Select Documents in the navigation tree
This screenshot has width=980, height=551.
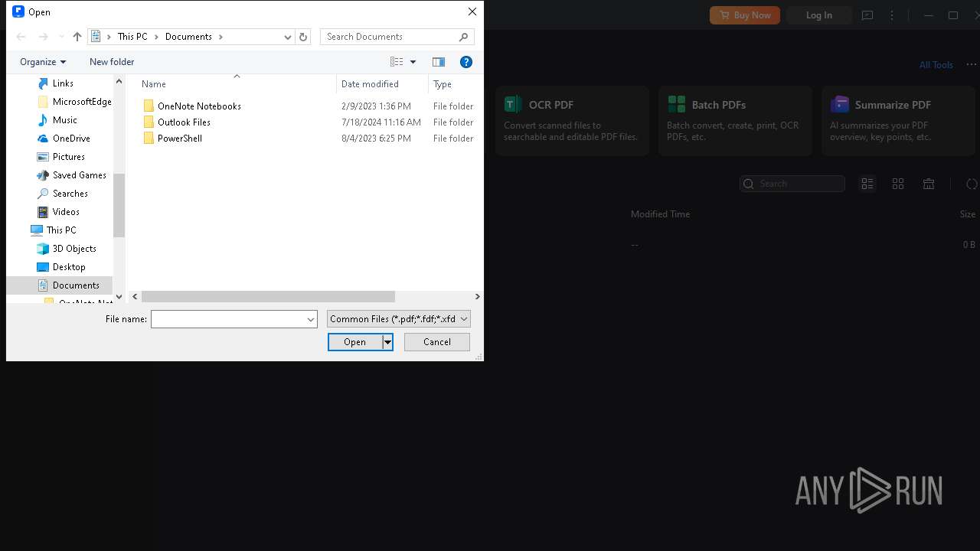click(x=76, y=285)
